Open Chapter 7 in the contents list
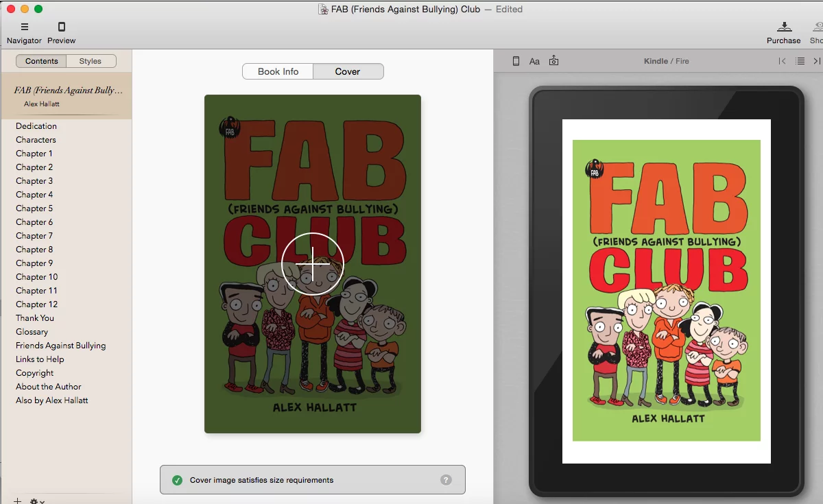 click(x=34, y=236)
